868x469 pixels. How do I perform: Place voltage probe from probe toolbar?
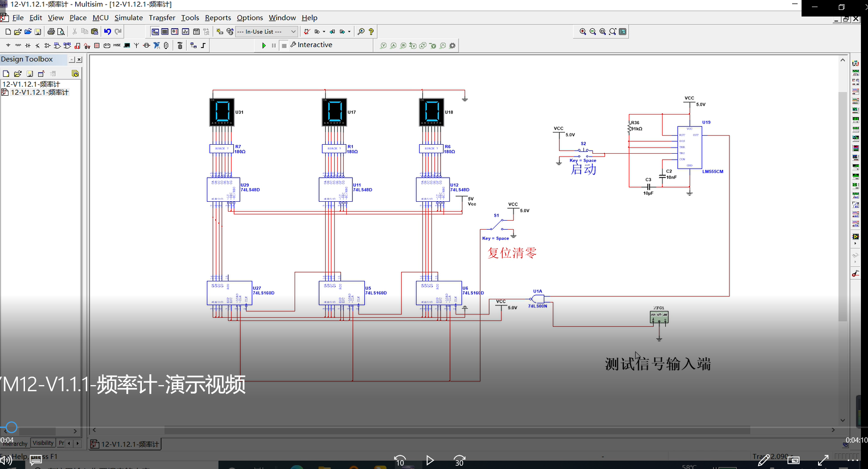pyautogui.click(x=384, y=46)
